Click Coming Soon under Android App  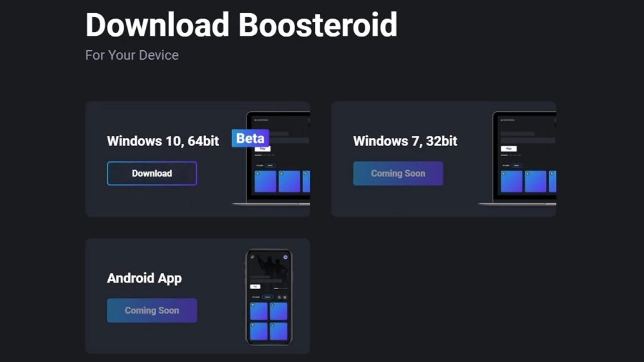coord(152,310)
